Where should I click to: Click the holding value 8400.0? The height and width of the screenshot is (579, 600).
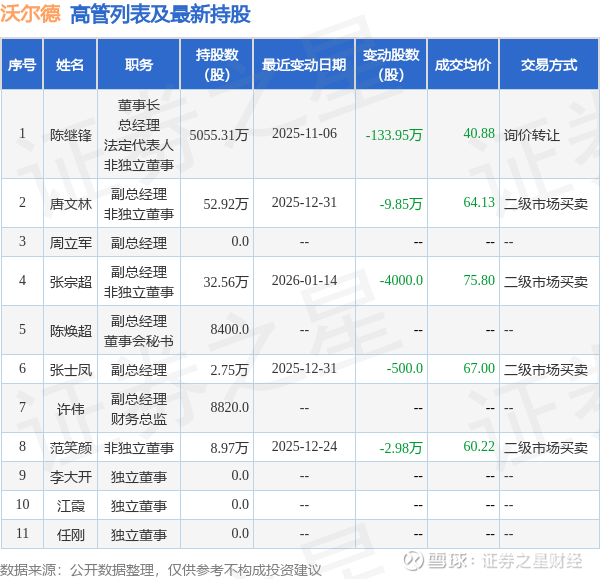click(x=230, y=329)
